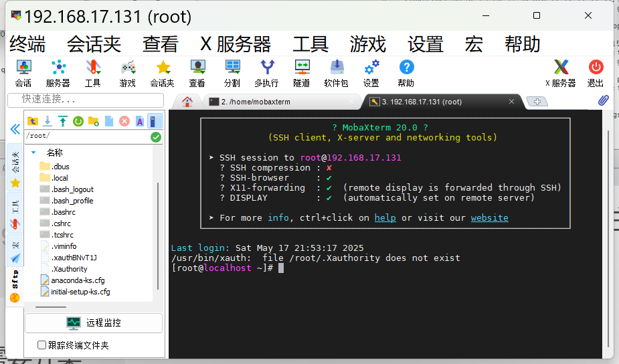
Task: Open the 会话夹 star icon in toolbar
Action: point(162,73)
